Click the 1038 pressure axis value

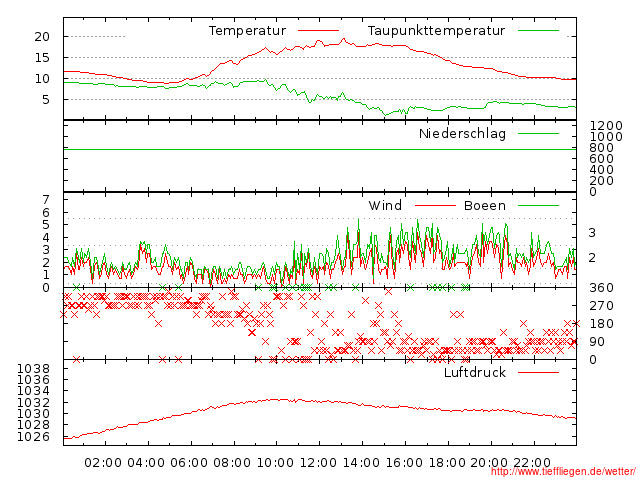click(33, 369)
